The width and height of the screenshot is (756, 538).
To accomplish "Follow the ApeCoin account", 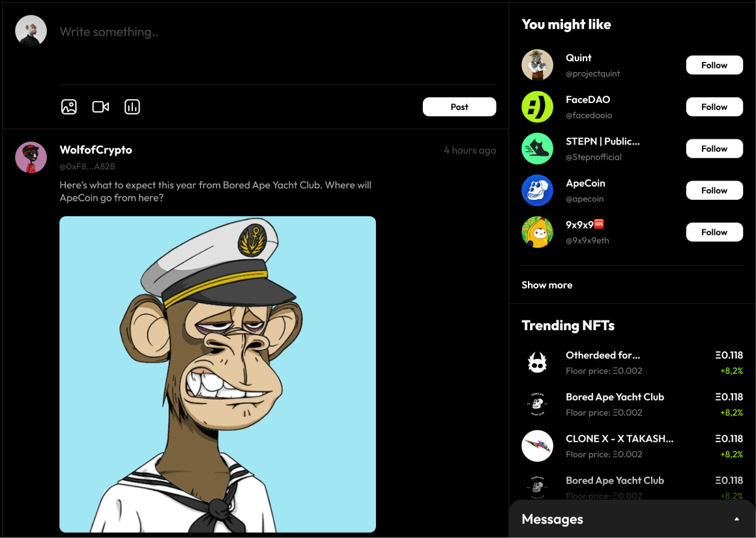I will (714, 190).
